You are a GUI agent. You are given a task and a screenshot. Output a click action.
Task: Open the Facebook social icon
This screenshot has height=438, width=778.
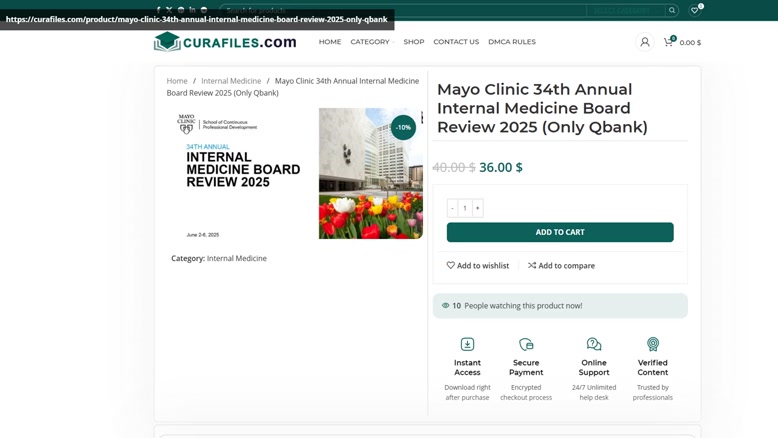point(158,9)
